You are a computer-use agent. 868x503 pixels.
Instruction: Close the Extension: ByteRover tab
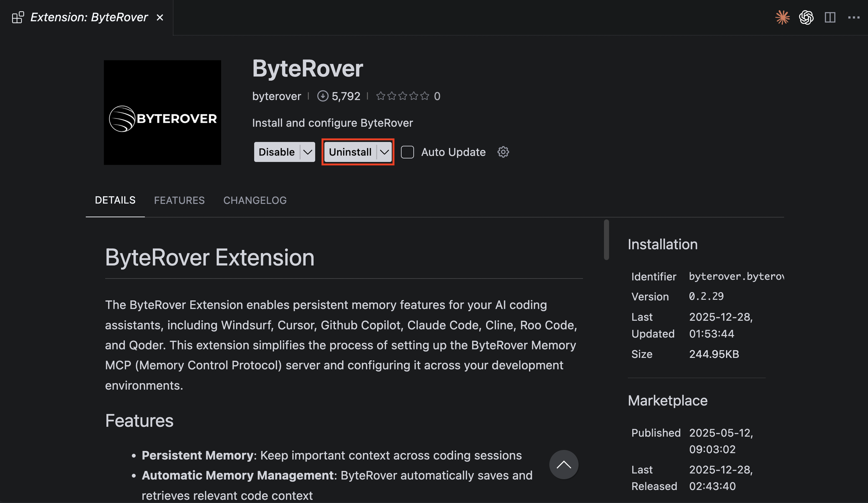[159, 17]
